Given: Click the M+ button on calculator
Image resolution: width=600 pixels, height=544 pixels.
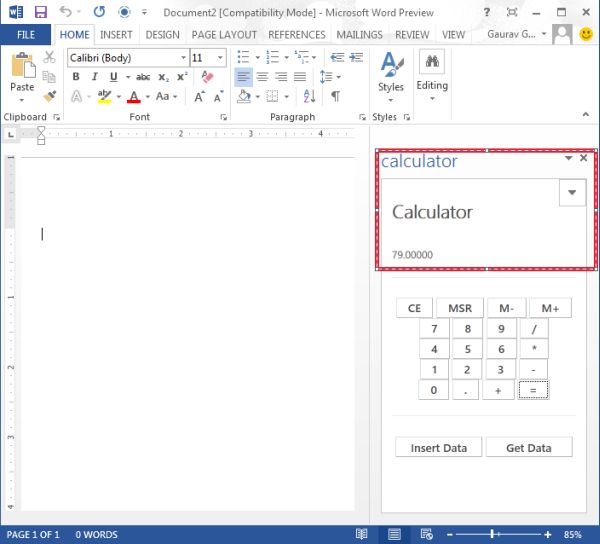Looking at the screenshot, I should (x=550, y=308).
